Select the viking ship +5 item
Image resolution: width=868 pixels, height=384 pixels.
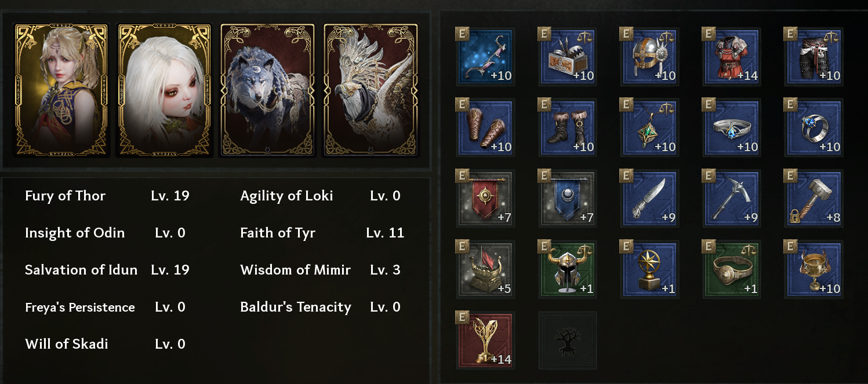coord(485,269)
